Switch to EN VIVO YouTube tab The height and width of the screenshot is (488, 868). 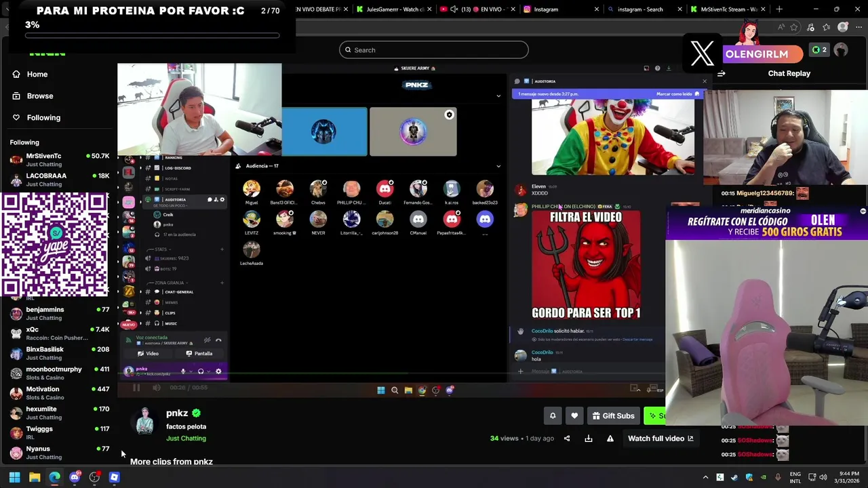(x=478, y=9)
